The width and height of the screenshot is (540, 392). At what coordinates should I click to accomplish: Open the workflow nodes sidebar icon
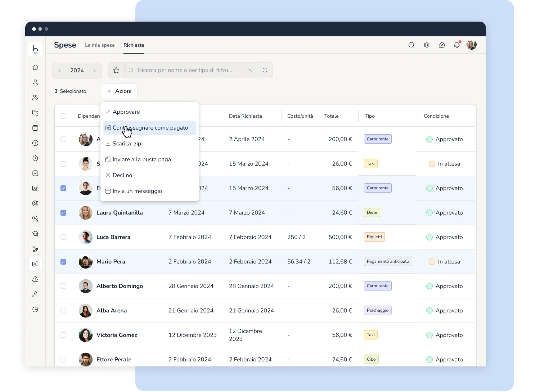35,249
